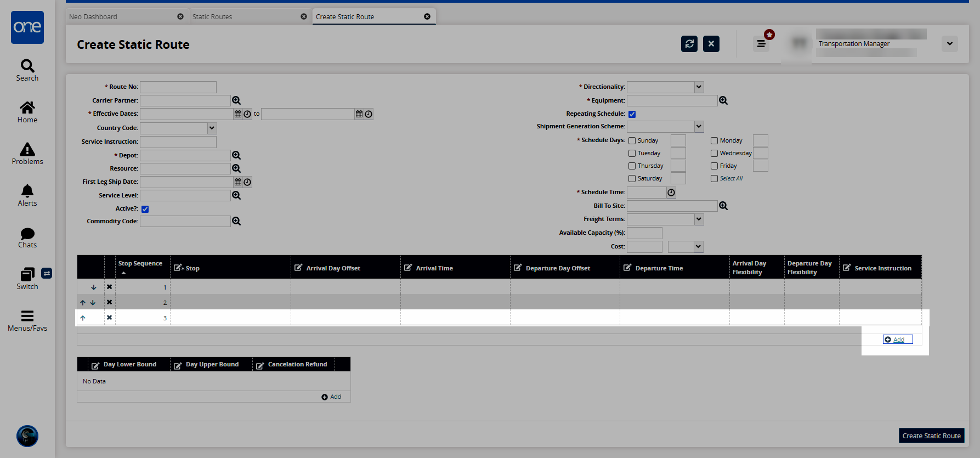Open First Leg Ship Date calendar
Screen dimensions: 980x458
point(238,182)
